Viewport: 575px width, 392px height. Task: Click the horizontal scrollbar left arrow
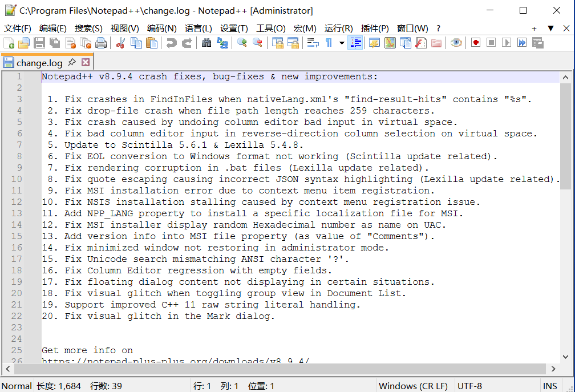(8, 369)
